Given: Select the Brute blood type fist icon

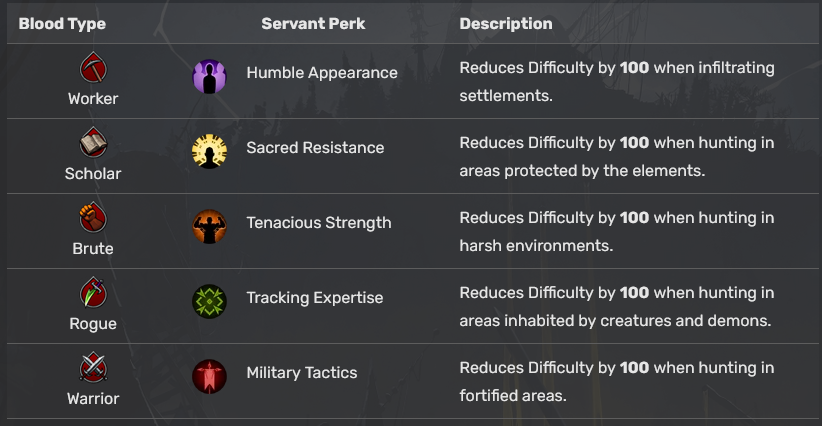Looking at the screenshot, I should pyautogui.click(x=93, y=219).
